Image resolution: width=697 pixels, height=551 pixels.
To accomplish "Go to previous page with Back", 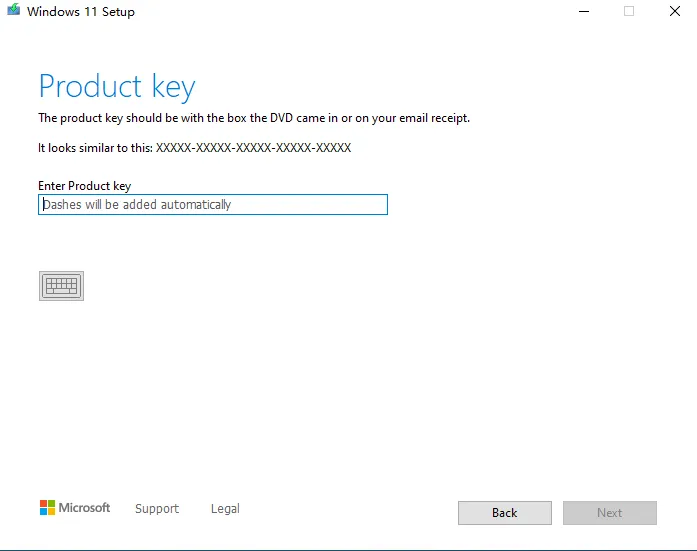I will tap(505, 513).
